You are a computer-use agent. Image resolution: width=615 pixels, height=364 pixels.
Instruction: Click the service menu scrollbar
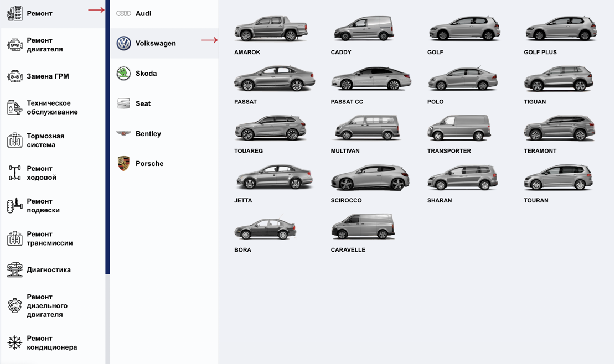point(107,137)
